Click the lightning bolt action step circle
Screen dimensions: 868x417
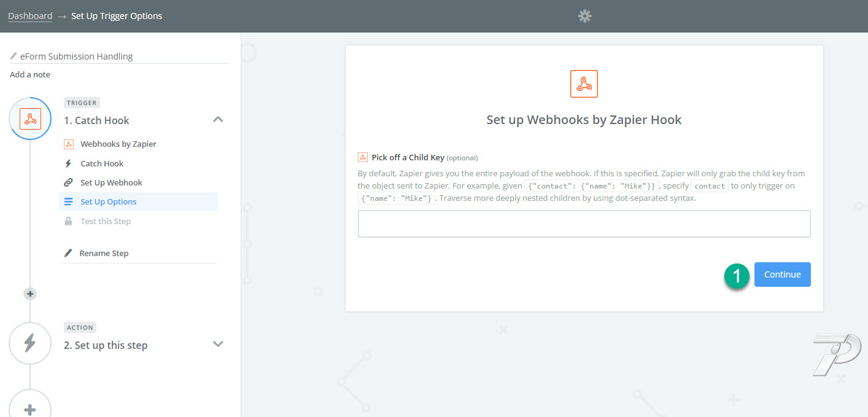tap(29, 343)
